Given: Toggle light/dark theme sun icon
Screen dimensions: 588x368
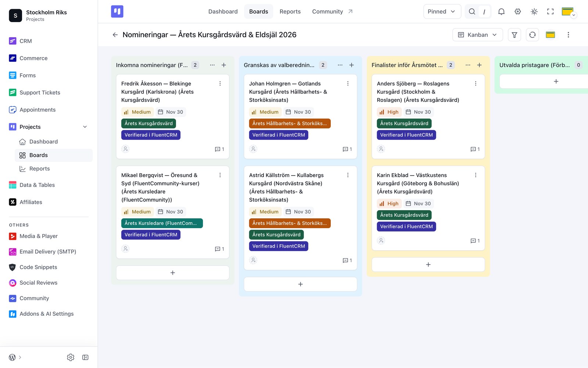Looking at the screenshot, I should [534, 12].
